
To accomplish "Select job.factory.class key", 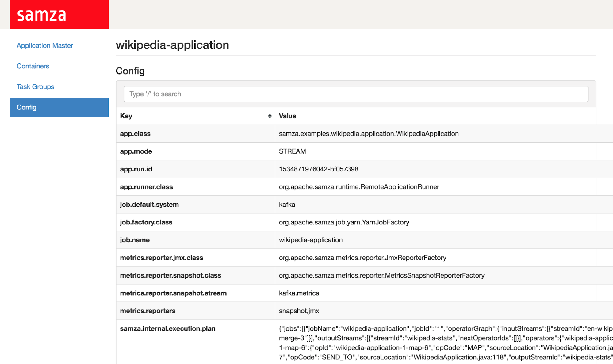I will [146, 222].
